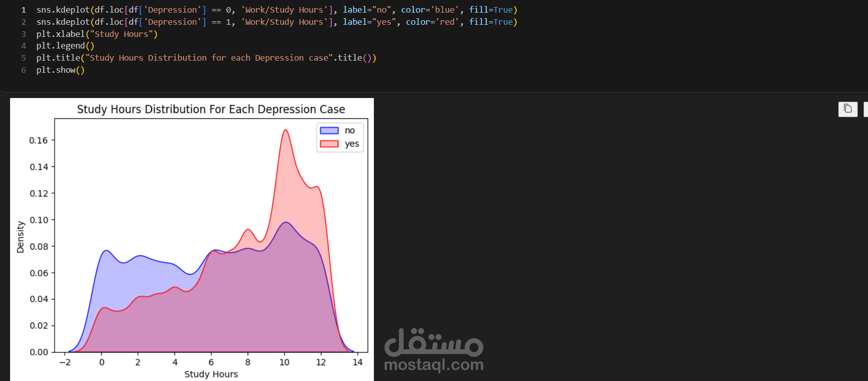
Task: Click the 'Density' y-axis label
Action: pos(20,237)
